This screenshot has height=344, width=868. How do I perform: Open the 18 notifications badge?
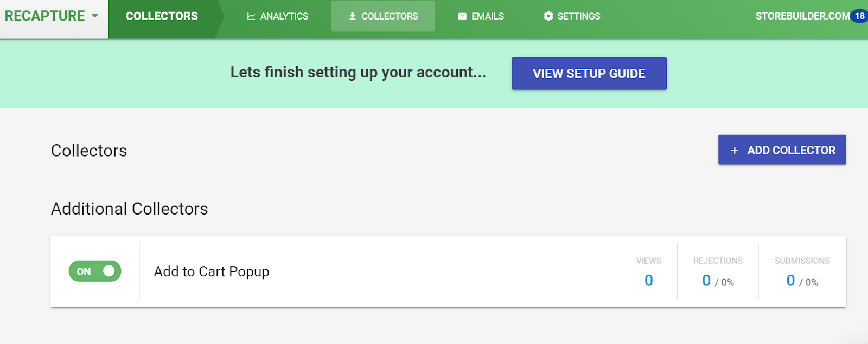pyautogui.click(x=859, y=16)
